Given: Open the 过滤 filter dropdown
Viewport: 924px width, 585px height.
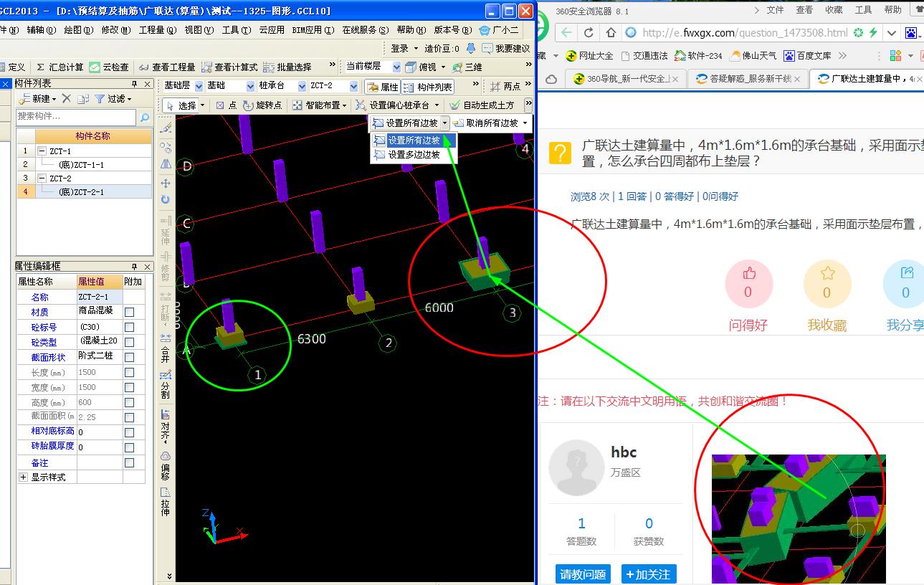Looking at the screenshot, I should point(130,99).
